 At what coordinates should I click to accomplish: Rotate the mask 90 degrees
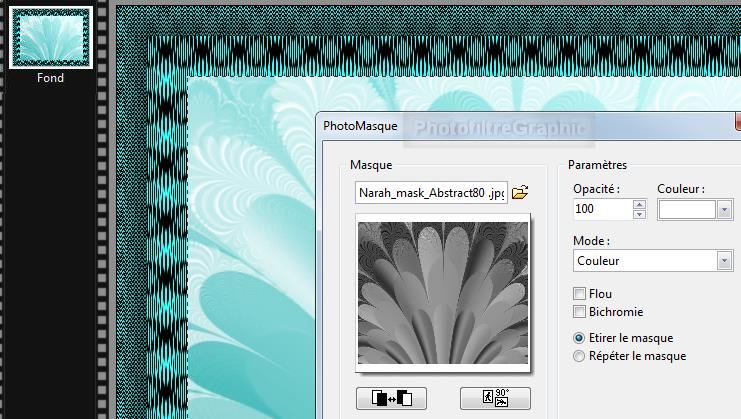(x=495, y=398)
